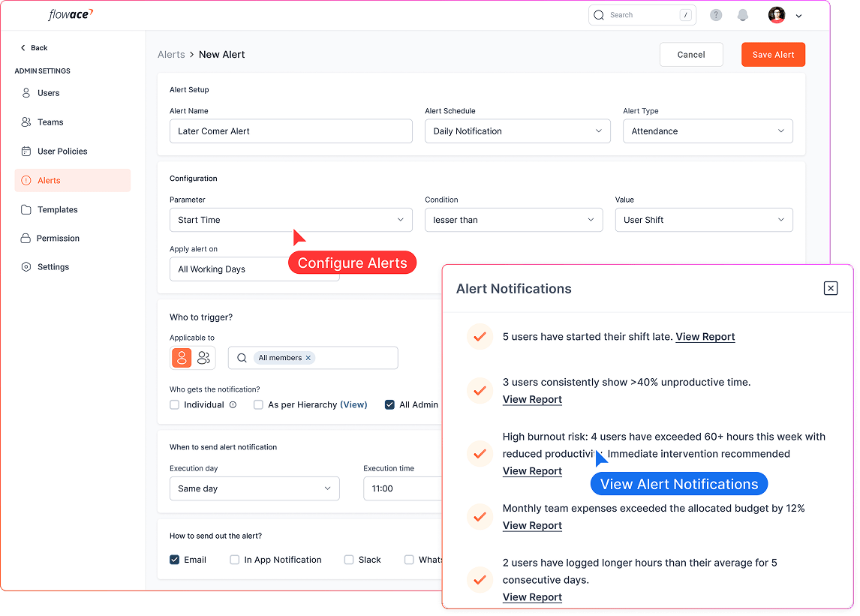Open the notifications bell icon

[x=743, y=15]
